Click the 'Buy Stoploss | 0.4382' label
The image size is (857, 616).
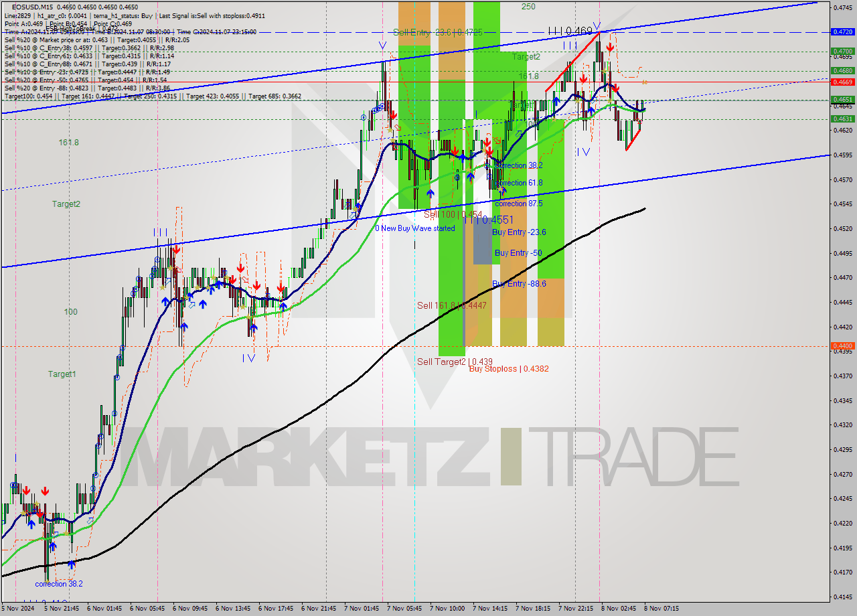pos(509,369)
